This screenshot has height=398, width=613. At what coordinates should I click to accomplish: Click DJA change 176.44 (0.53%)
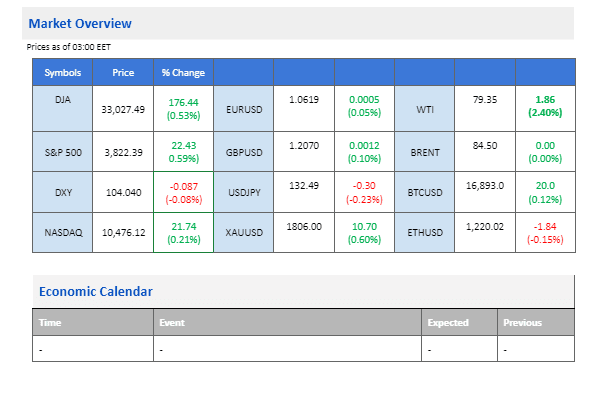pos(183,109)
